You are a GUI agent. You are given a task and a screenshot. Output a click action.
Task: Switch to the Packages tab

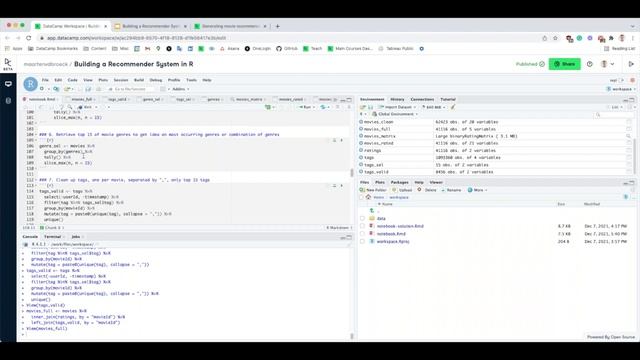[x=400, y=182]
